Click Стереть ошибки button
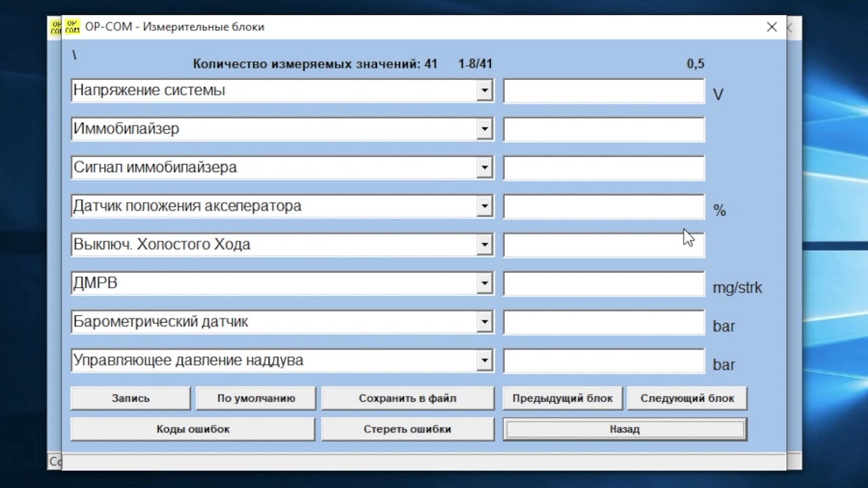 point(408,429)
